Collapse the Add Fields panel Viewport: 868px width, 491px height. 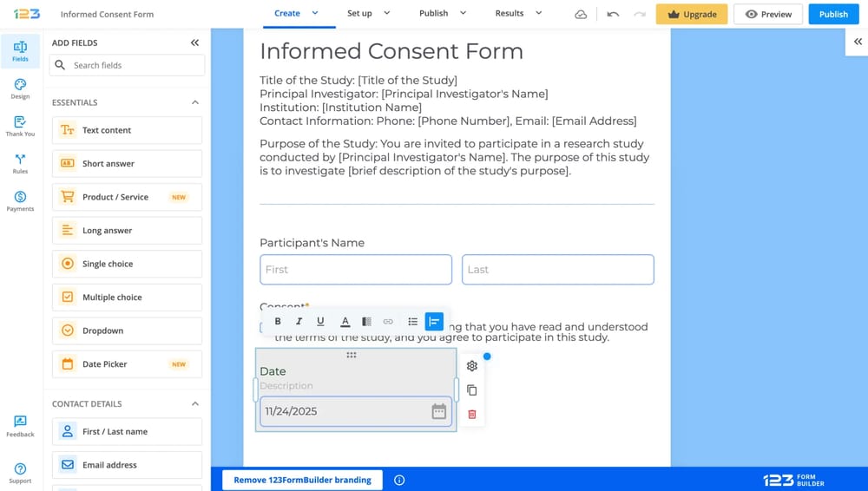click(x=194, y=43)
